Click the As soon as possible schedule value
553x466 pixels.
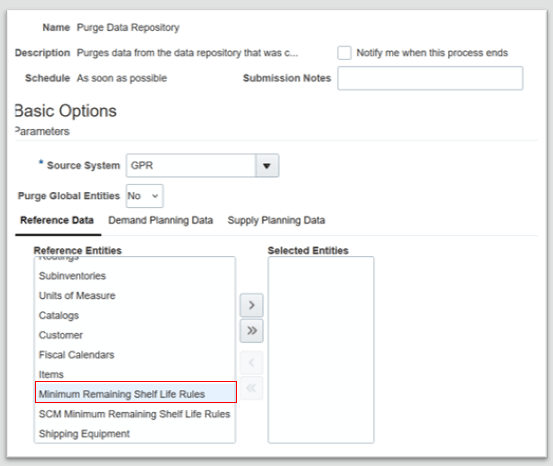click(x=122, y=78)
